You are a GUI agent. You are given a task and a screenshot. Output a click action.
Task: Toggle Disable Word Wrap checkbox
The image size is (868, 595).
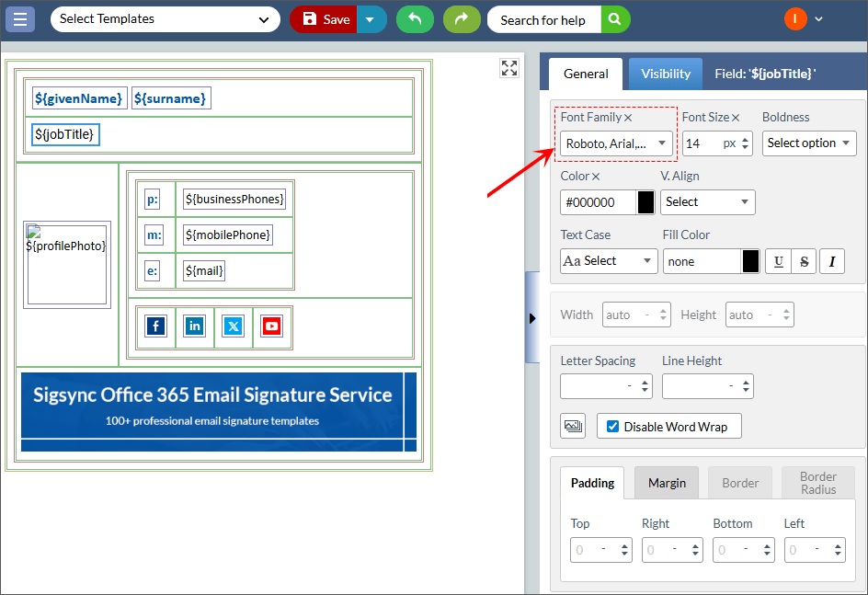coord(613,427)
